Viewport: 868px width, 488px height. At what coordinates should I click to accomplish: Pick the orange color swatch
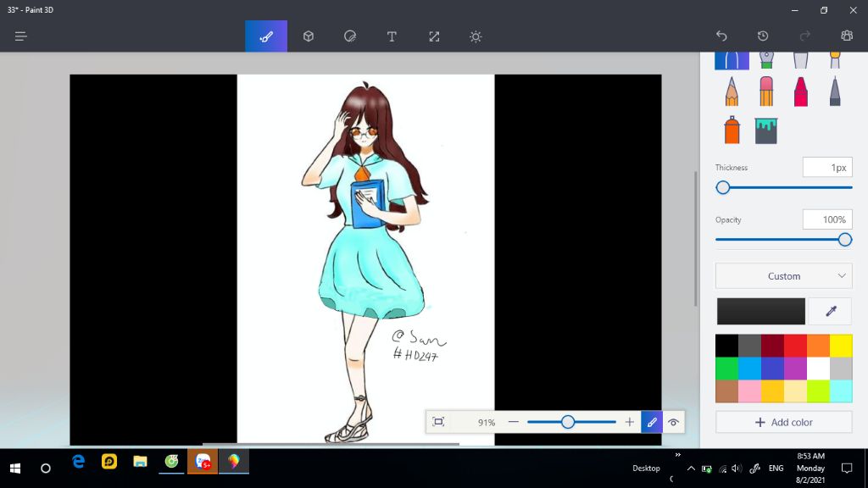[x=818, y=346]
